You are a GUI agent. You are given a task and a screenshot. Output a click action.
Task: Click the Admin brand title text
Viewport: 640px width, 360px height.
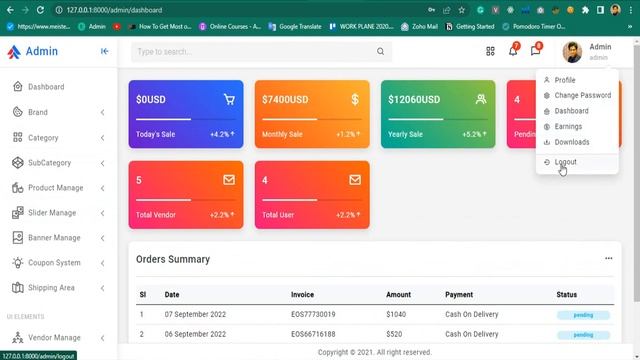42,51
